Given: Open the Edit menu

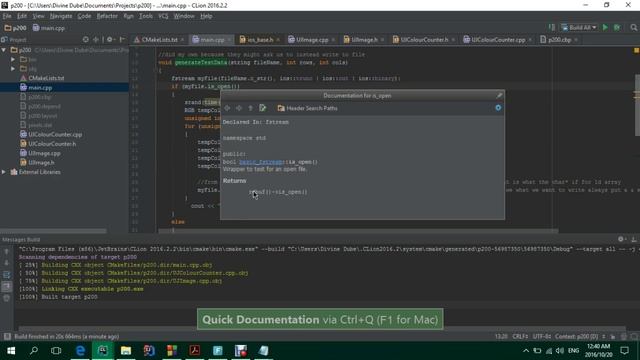Looking at the screenshot, I should 22,16.
